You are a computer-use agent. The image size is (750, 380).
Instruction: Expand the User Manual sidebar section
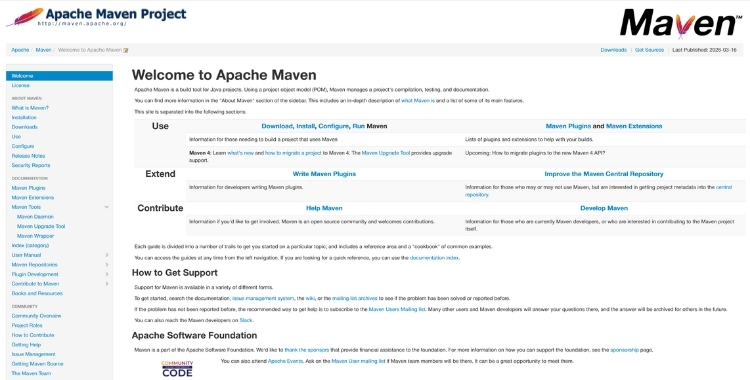pyautogui.click(x=107, y=255)
